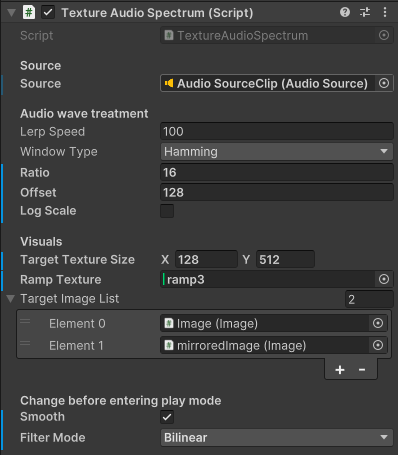Click the X label of Target Texture Size

pyautogui.click(x=165, y=259)
